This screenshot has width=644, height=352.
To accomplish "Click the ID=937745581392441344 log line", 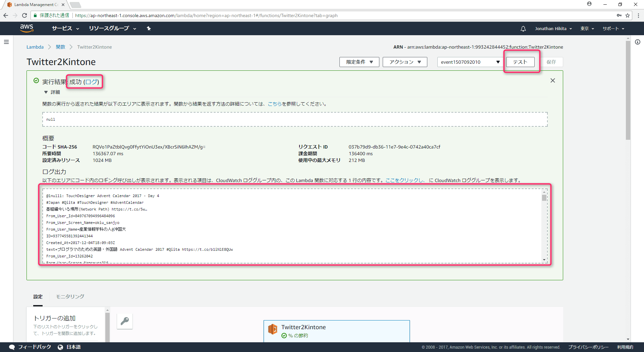I will pyautogui.click(x=69, y=236).
